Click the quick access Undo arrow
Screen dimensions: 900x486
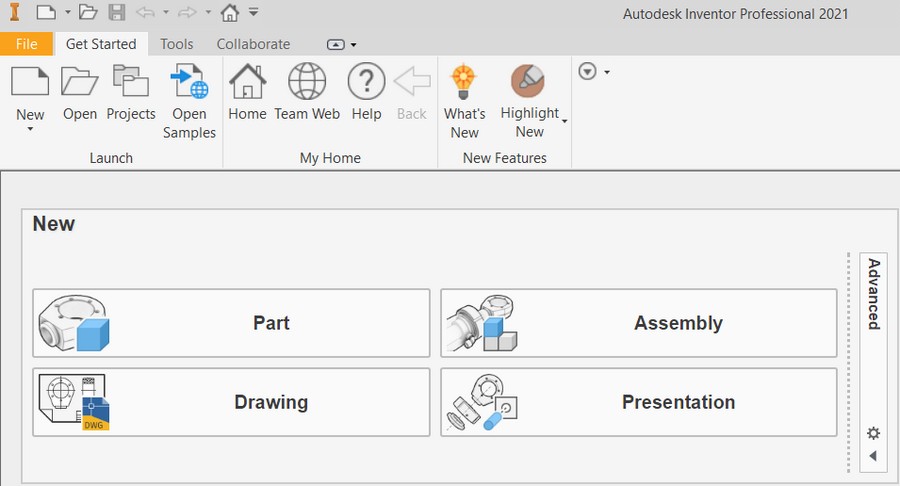(x=145, y=12)
